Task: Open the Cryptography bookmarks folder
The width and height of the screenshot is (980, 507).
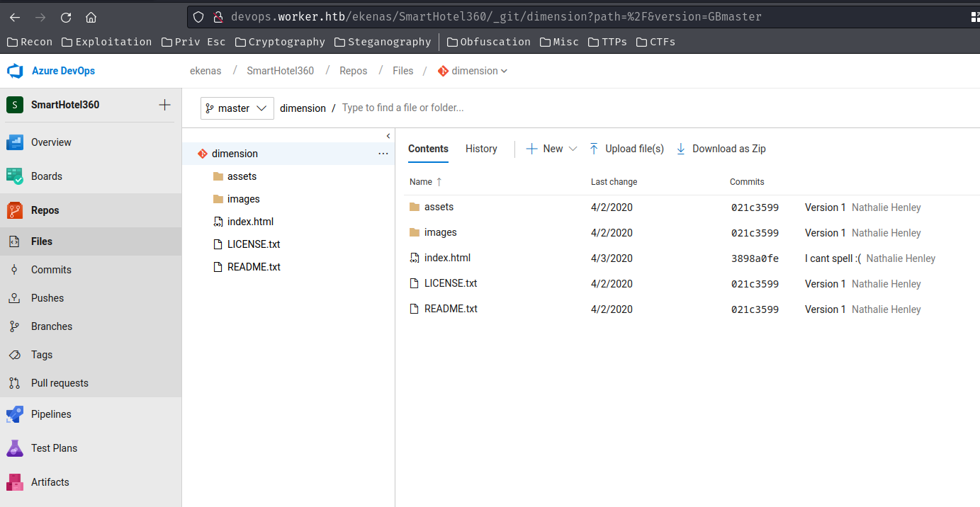Action: (280, 42)
